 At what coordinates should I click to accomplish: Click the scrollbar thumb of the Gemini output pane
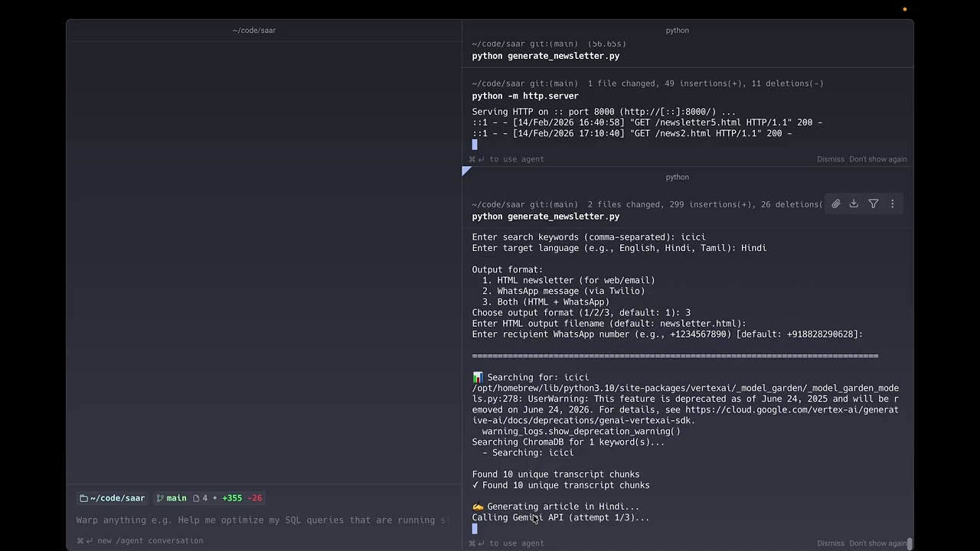click(x=910, y=543)
